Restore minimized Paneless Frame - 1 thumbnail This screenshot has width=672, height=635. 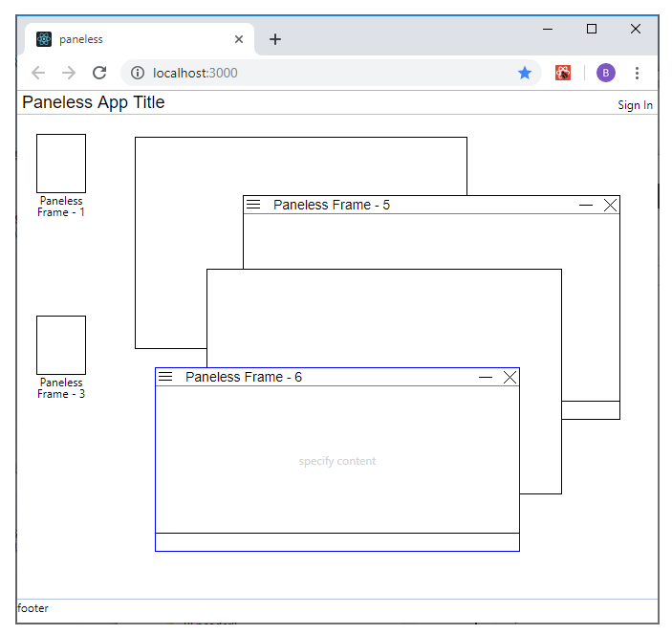[61, 164]
